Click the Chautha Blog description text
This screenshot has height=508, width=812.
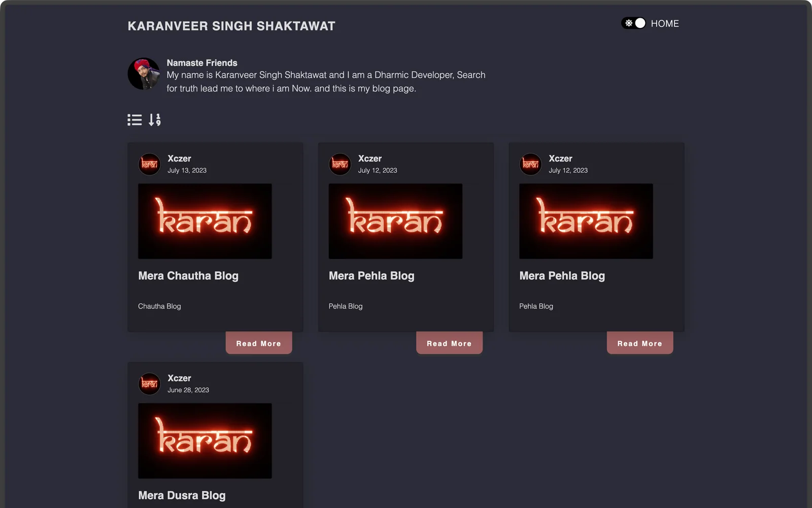point(159,306)
